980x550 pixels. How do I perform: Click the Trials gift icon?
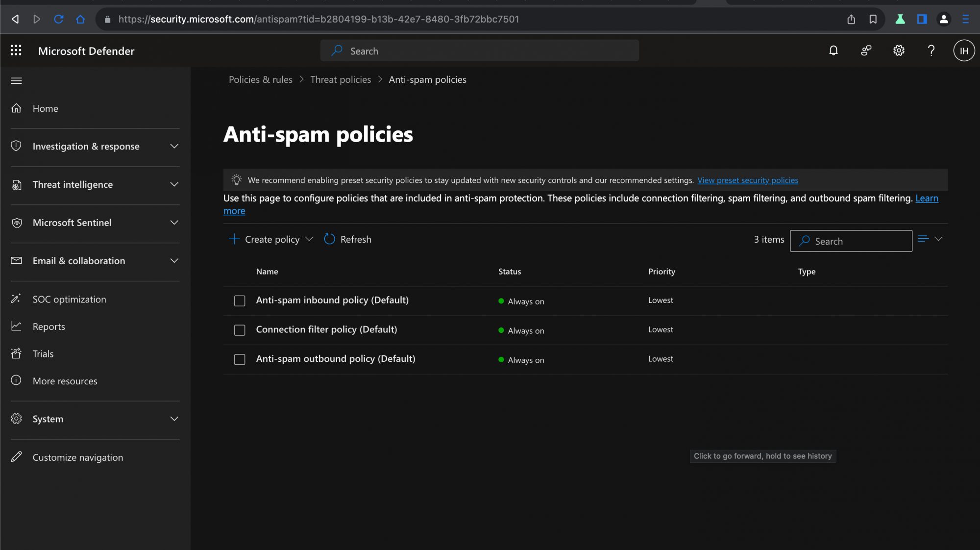click(x=16, y=353)
